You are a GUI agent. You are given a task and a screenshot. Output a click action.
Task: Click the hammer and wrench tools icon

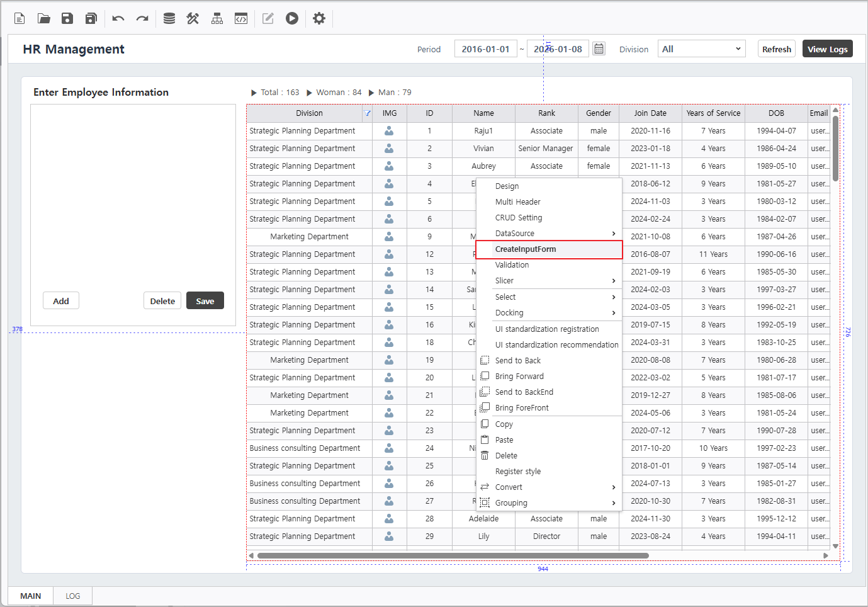(193, 18)
